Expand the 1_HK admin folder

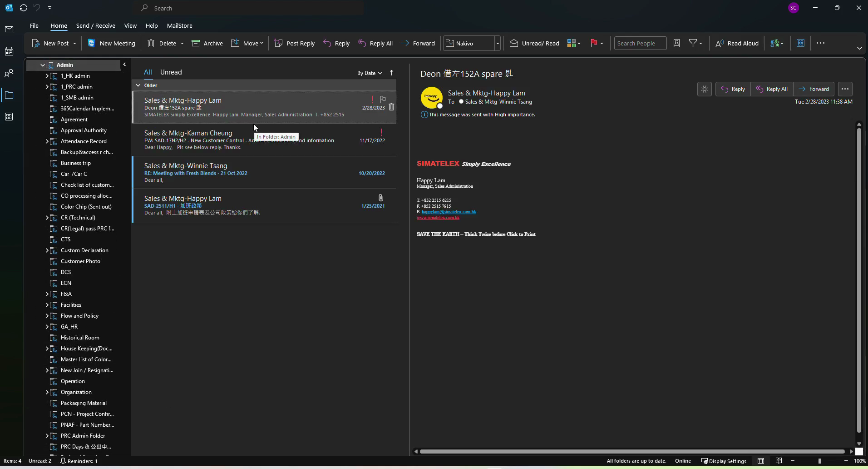tap(47, 76)
